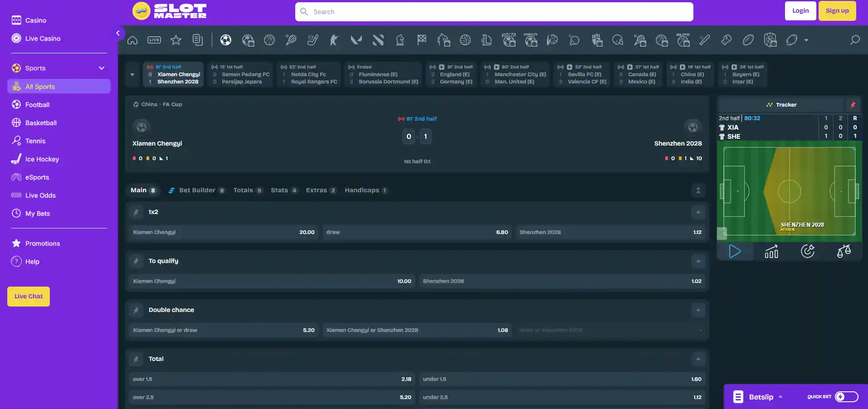Select the League of Legends icon
Viewport: 868px width, 409px height.
pos(487,40)
